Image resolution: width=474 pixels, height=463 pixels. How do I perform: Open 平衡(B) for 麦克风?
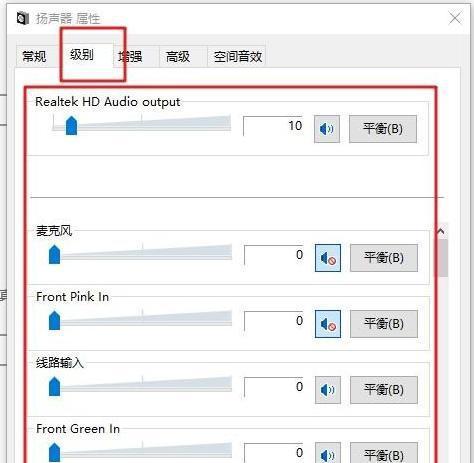384,258
